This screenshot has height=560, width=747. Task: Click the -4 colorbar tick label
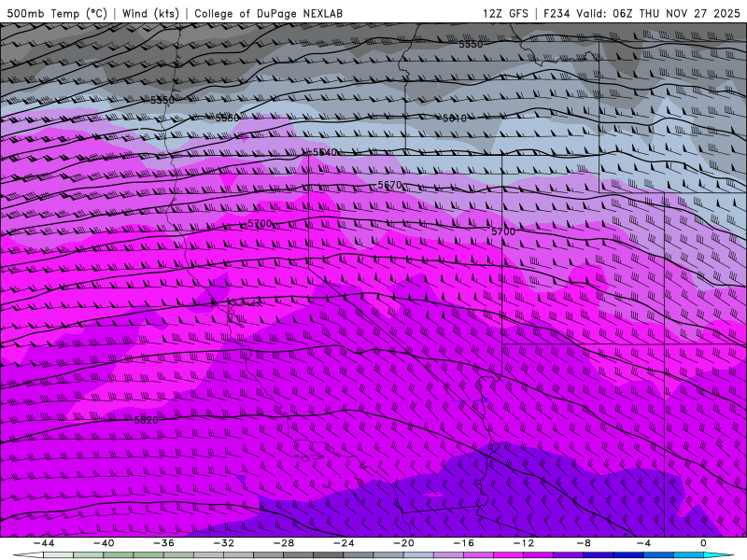click(643, 543)
